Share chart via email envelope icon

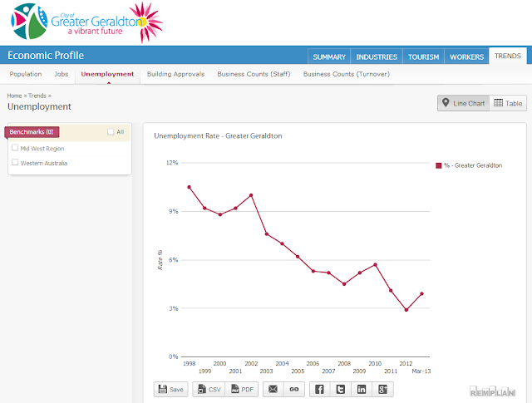point(273,389)
